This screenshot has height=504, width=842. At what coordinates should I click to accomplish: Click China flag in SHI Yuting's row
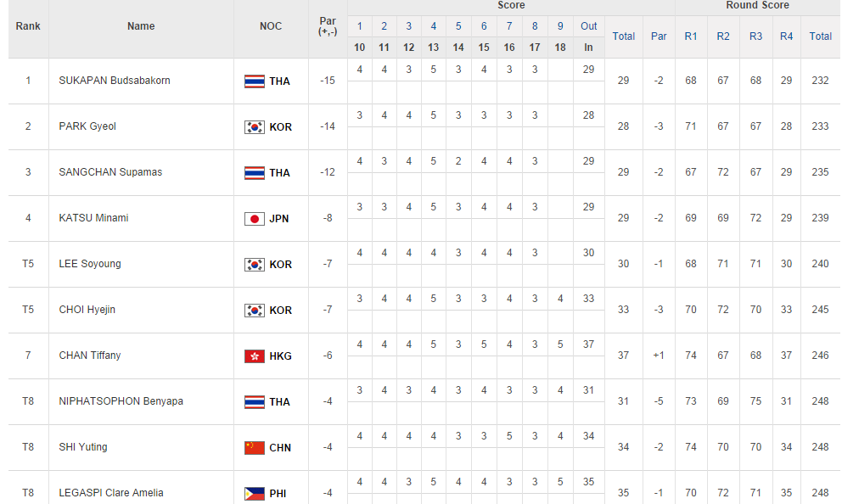[254, 448]
